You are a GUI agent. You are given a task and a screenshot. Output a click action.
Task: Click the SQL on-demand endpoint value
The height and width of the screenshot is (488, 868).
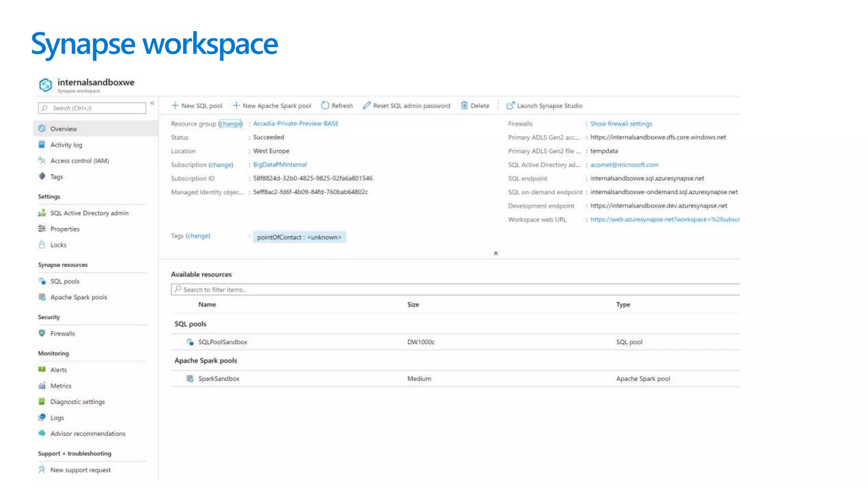point(664,192)
